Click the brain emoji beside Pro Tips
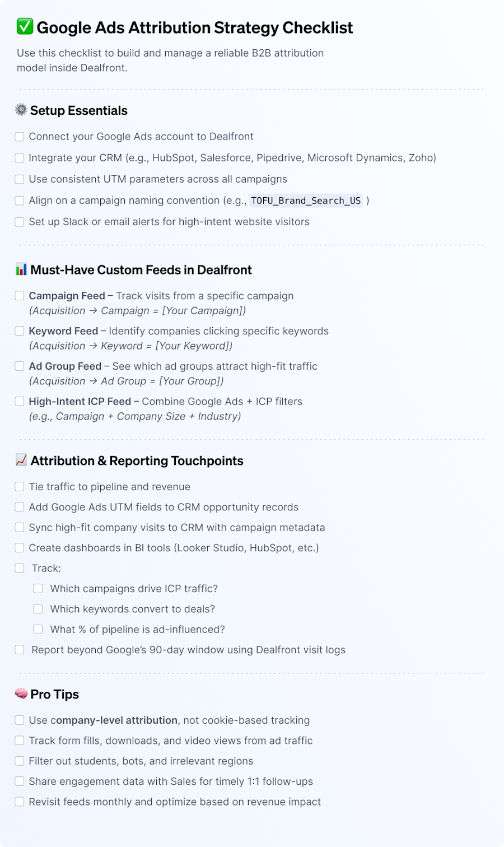This screenshot has width=504, height=847. pos(20,694)
